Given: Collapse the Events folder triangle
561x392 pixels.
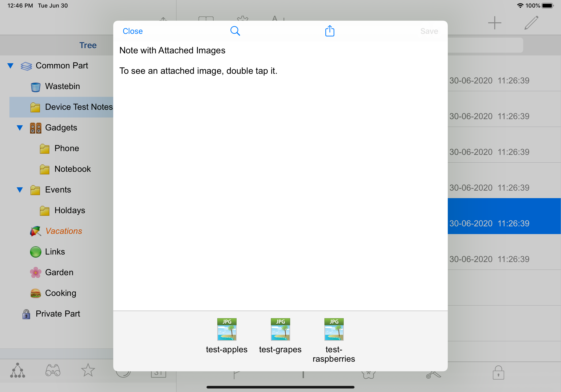Looking at the screenshot, I should click(20, 190).
